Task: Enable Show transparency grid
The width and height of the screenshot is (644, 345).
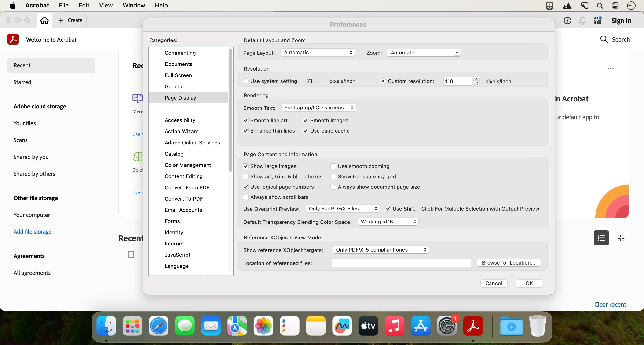Action: click(x=333, y=176)
